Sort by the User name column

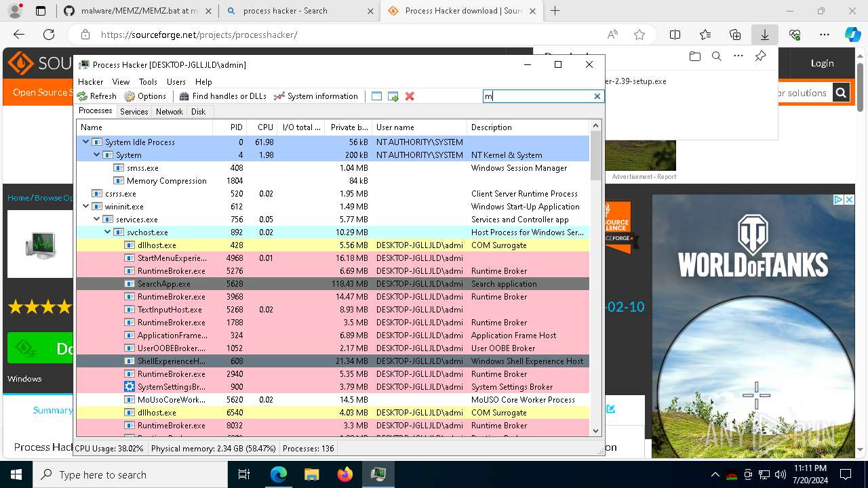(419, 127)
